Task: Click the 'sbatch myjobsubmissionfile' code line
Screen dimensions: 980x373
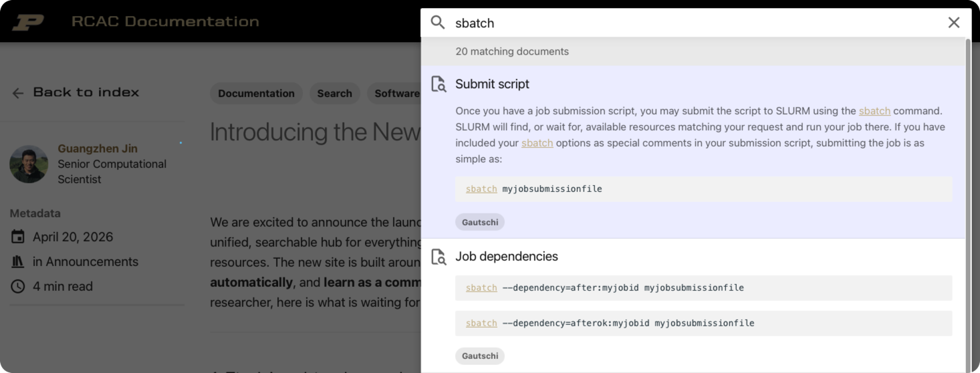Action: (x=704, y=189)
